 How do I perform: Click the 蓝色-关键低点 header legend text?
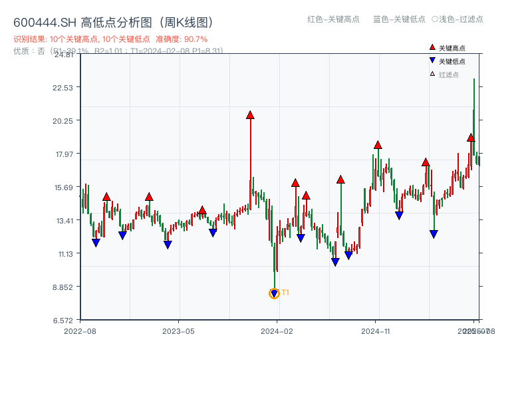(399, 19)
